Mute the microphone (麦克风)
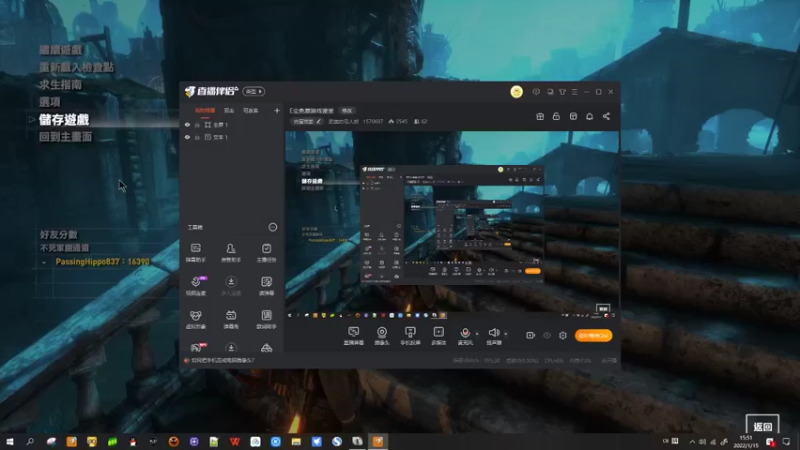 click(x=465, y=335)
